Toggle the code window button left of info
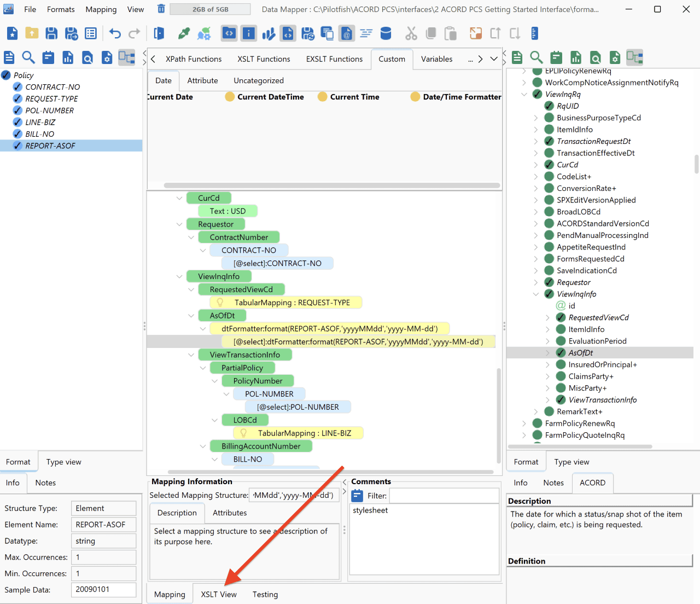 click(229, 33)
